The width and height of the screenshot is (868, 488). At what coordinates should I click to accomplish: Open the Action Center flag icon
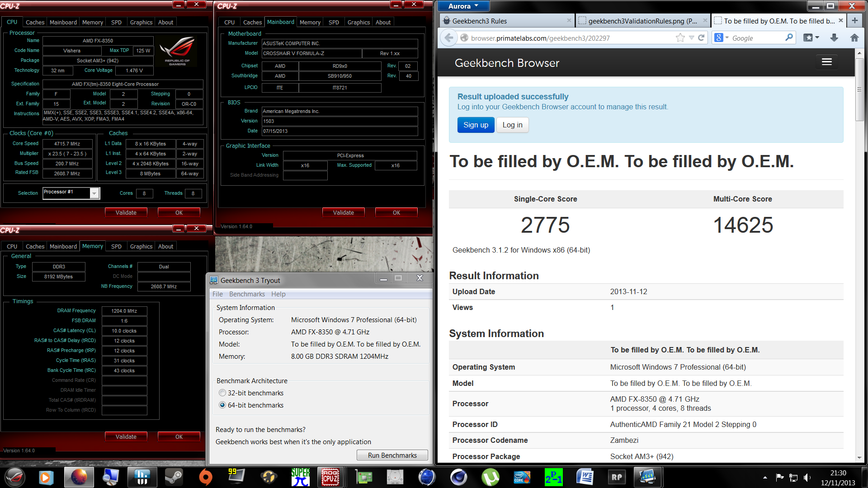[x=780, y=477]
